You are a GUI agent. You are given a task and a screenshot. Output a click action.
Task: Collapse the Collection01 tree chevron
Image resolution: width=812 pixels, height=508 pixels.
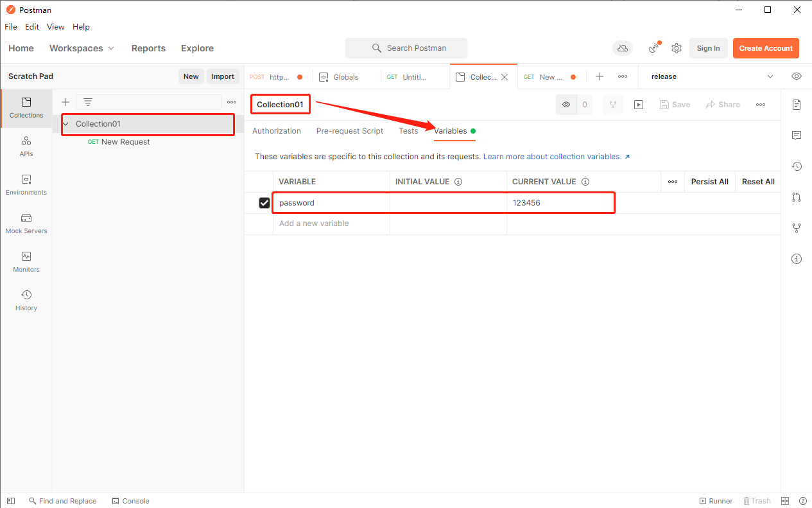66,124
